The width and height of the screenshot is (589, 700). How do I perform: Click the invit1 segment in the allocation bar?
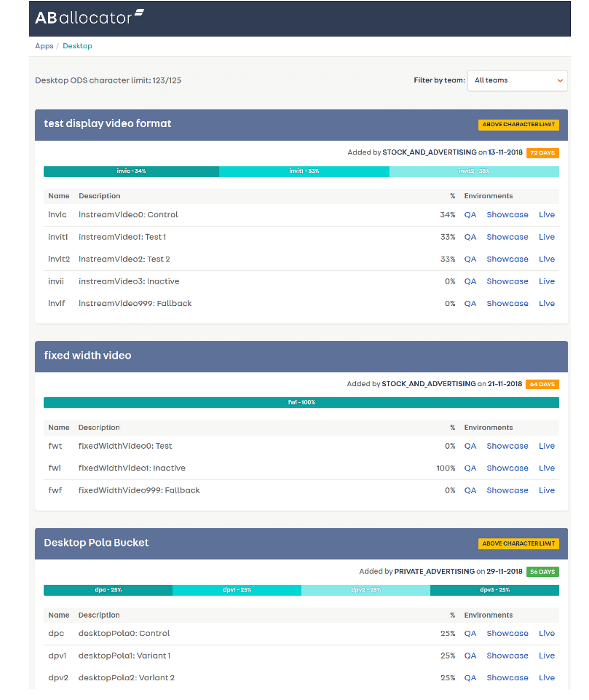303,171
